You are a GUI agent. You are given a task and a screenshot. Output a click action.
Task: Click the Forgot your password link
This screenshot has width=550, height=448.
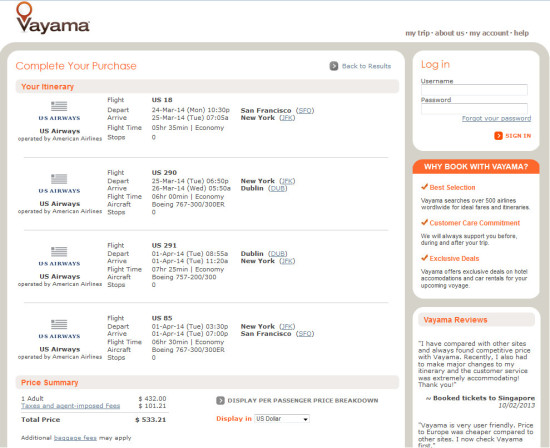[496, 118]
